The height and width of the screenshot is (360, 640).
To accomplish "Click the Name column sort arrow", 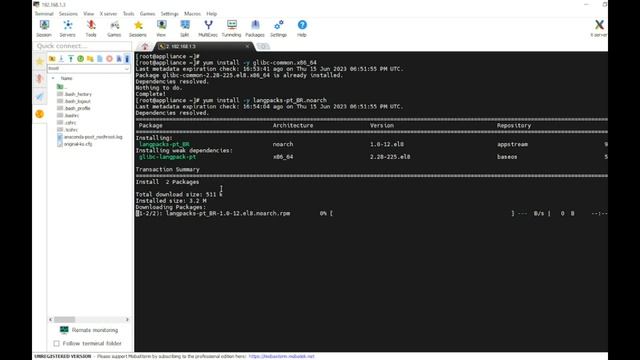I will point(53,78).
